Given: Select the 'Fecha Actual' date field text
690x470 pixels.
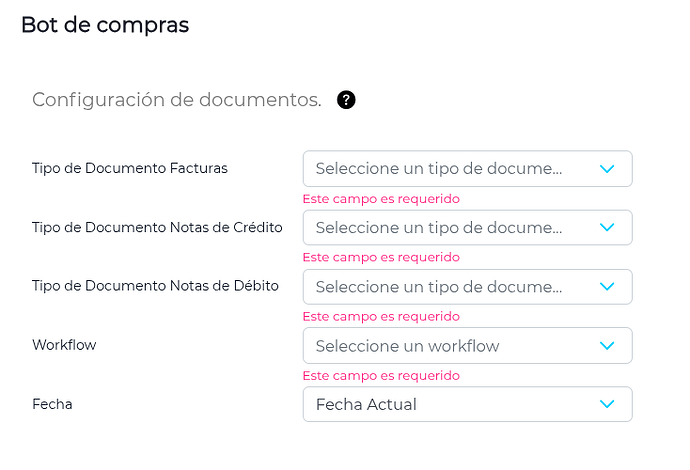Looking at the screenshot, I should (366, 404).
